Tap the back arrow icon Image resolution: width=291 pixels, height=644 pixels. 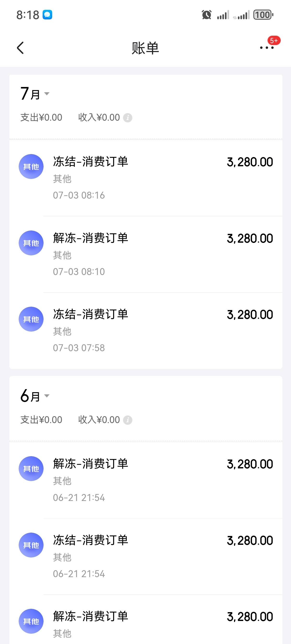point(20,48)
